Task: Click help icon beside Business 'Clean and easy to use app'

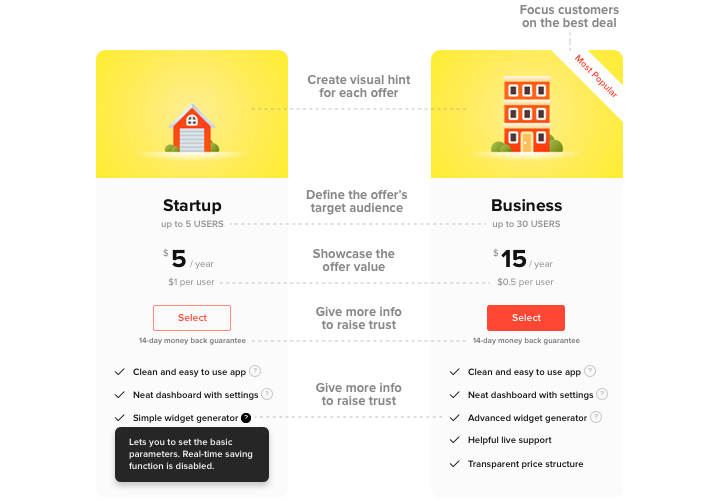Action: tap(589, 371)
